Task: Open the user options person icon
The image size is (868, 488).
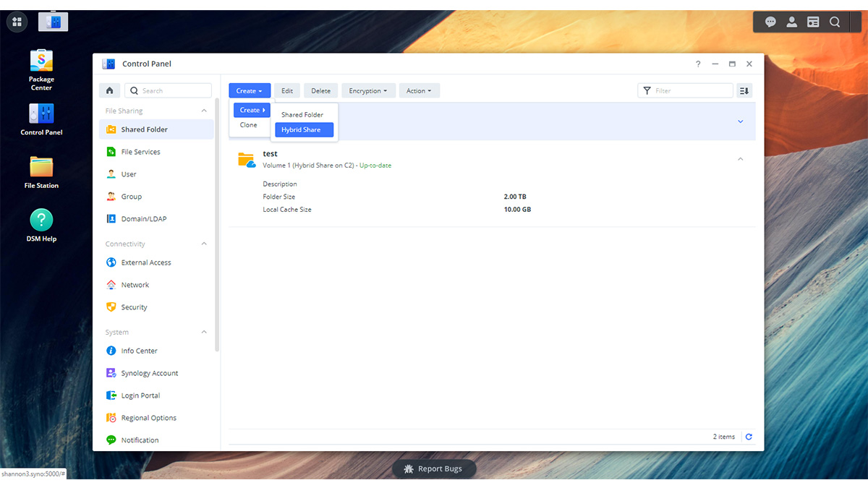Action: (792, 22)
